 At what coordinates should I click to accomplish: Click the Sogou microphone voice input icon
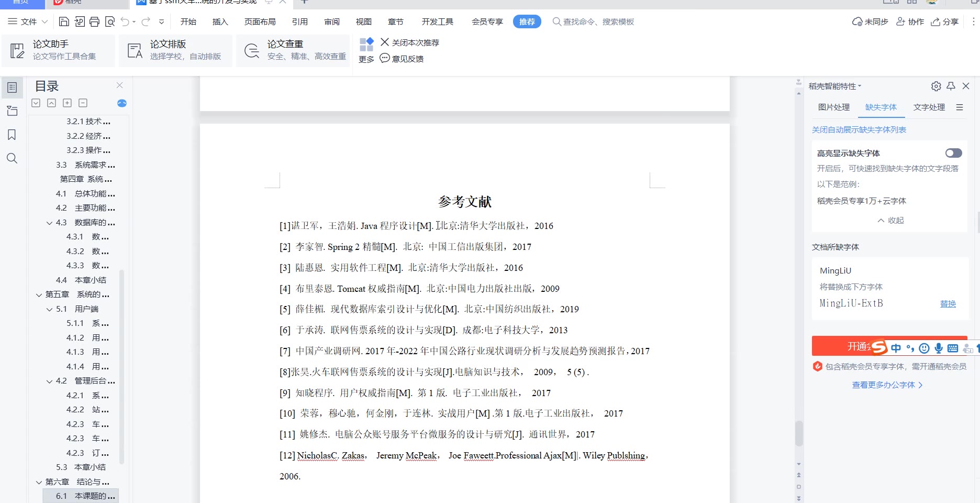(939, 348)
